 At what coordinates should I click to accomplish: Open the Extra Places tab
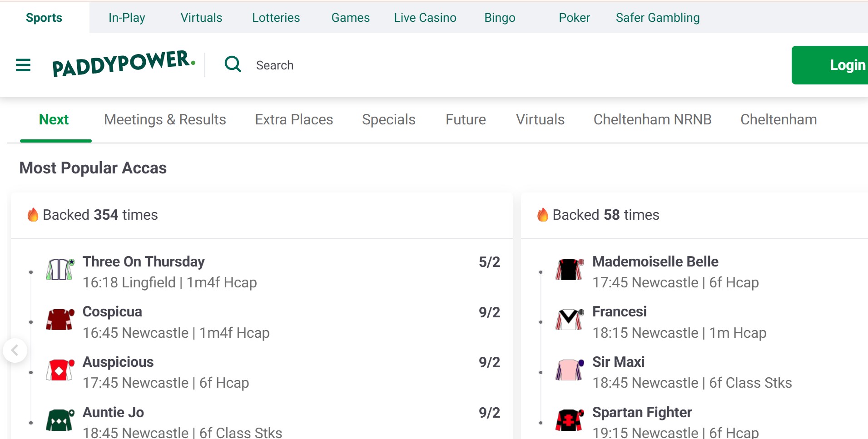[294, 119]
